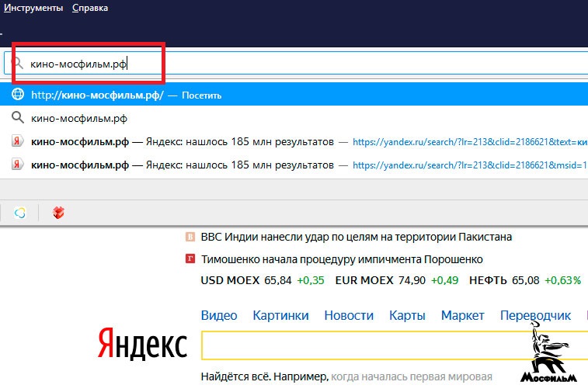The height and width of the screenshot is (392, 588).
Task: Click the blue swirl search engine icon
Action: click(20, 213)
